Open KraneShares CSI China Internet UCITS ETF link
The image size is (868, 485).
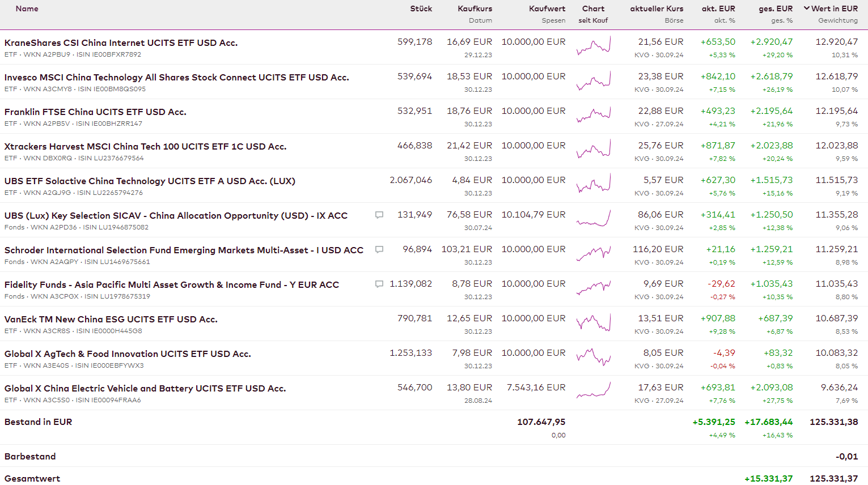[x=121, y=43]
